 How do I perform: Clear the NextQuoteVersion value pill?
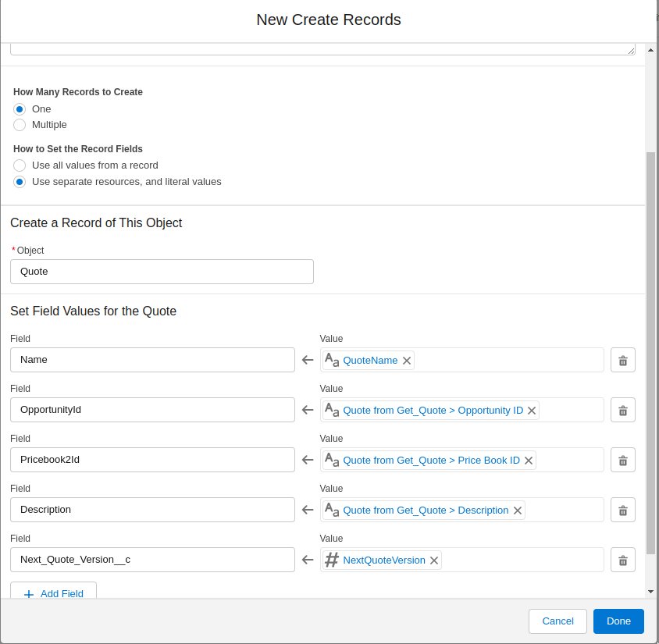434,560
